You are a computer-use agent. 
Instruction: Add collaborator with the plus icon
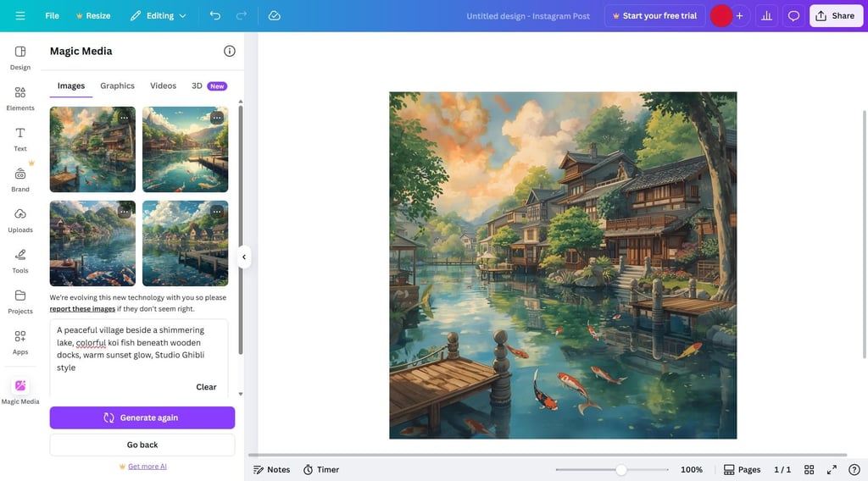[739, 15]
